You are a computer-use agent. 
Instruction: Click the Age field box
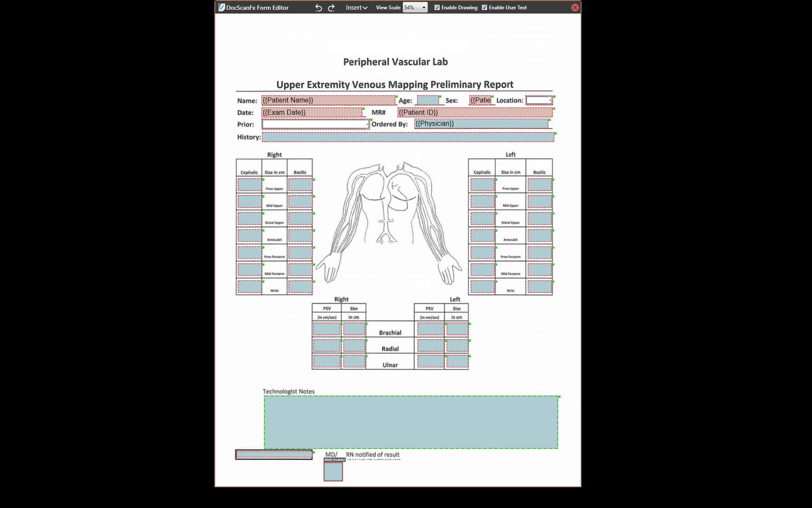[x=428, y=100]
